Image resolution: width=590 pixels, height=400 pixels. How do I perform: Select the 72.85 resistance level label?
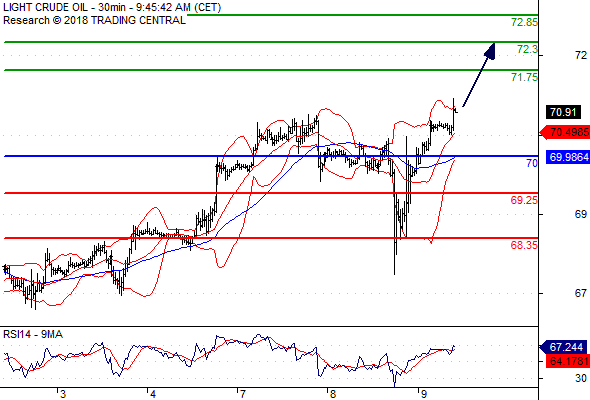[x=524, y=22]
